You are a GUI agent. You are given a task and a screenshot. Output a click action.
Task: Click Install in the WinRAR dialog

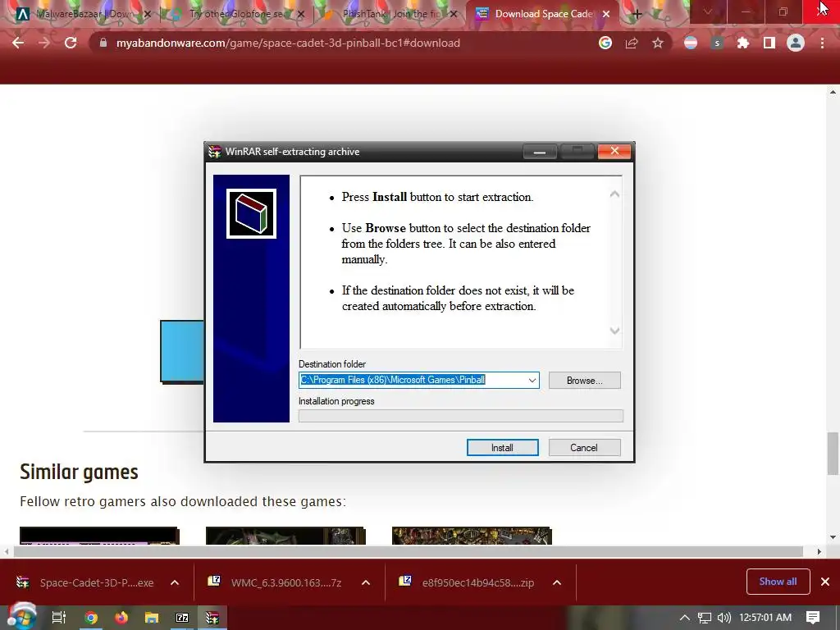tap(502, 447)
